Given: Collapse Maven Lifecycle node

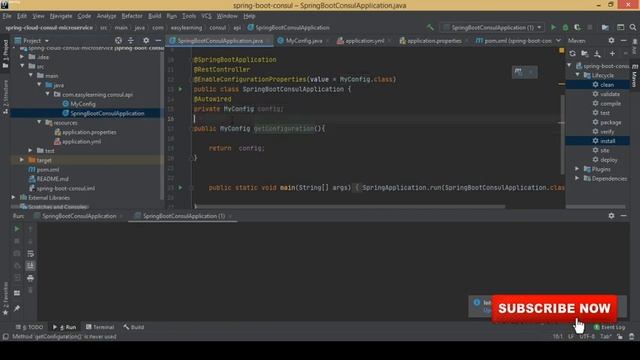Looking at the screenshot, I should (578, 75).
